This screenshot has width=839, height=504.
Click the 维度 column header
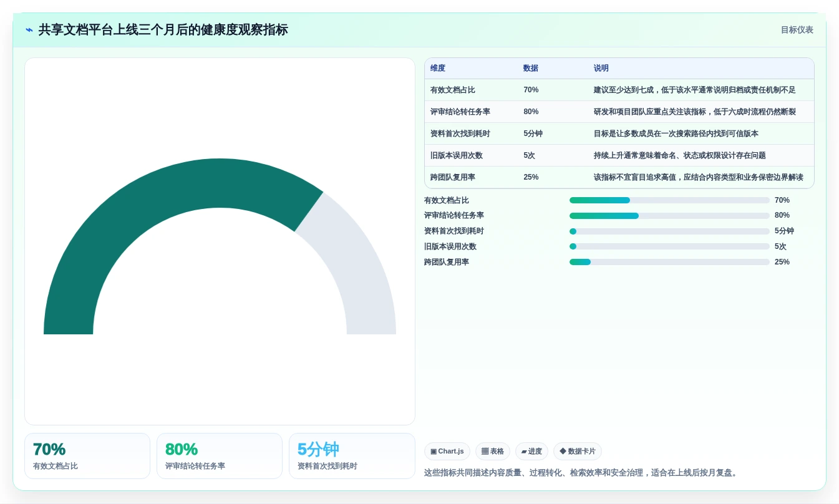(438, 69)
